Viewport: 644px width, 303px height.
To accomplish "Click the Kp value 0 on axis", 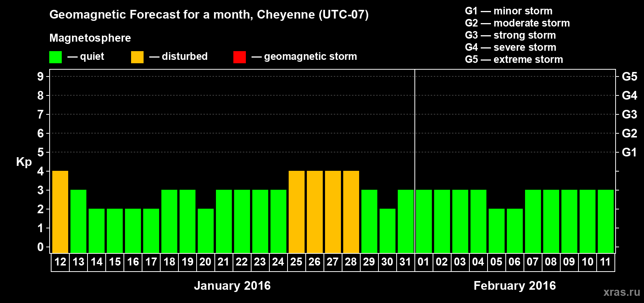I will coord(41,247).
